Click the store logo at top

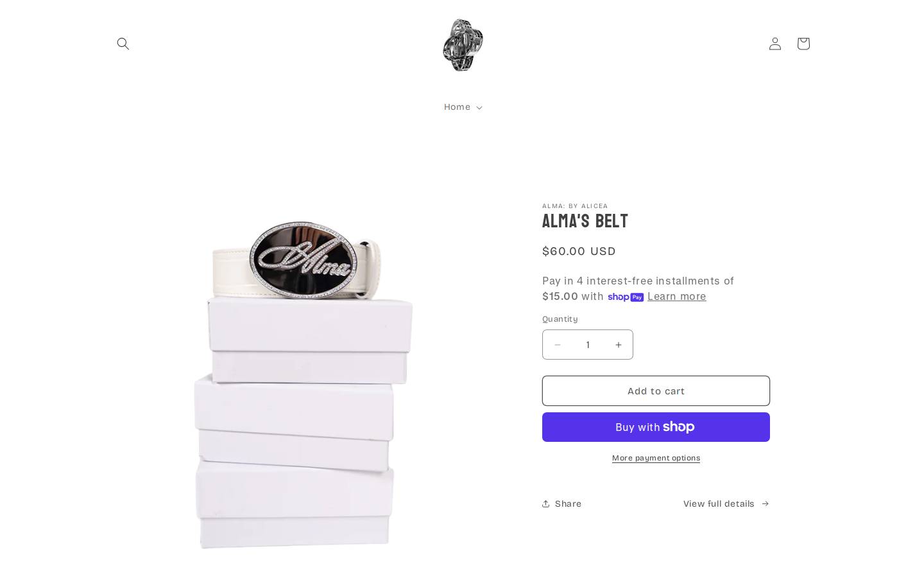463,45
